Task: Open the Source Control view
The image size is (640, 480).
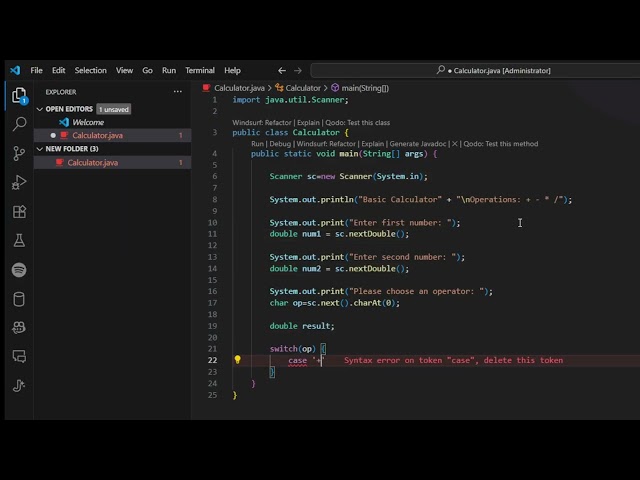Action: [19, 154]
